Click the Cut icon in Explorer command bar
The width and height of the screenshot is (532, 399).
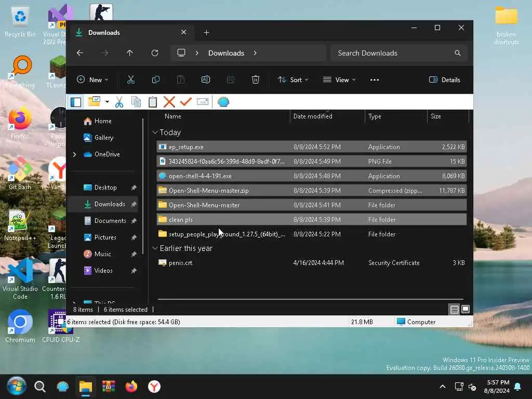pyautogui.click(x=130, y=79)
